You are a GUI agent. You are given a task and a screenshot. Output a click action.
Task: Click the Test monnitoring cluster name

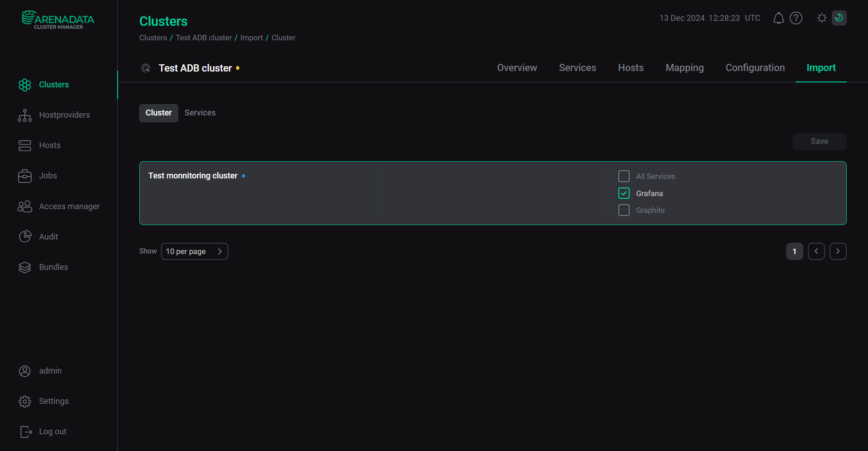coord(193,176)
